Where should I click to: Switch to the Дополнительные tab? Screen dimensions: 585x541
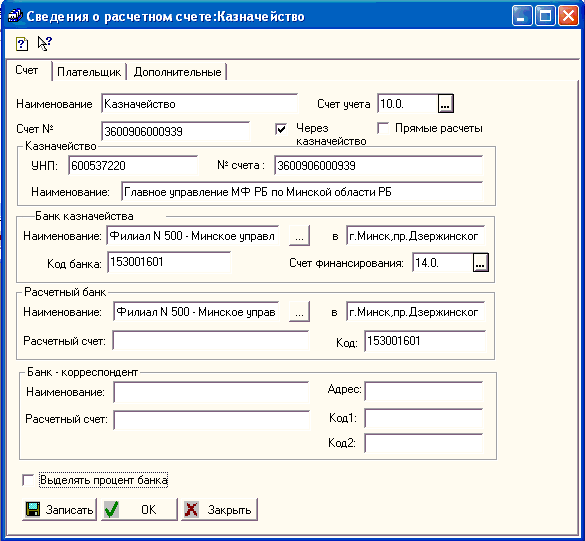pyautogui.click(x=177, y=72)
